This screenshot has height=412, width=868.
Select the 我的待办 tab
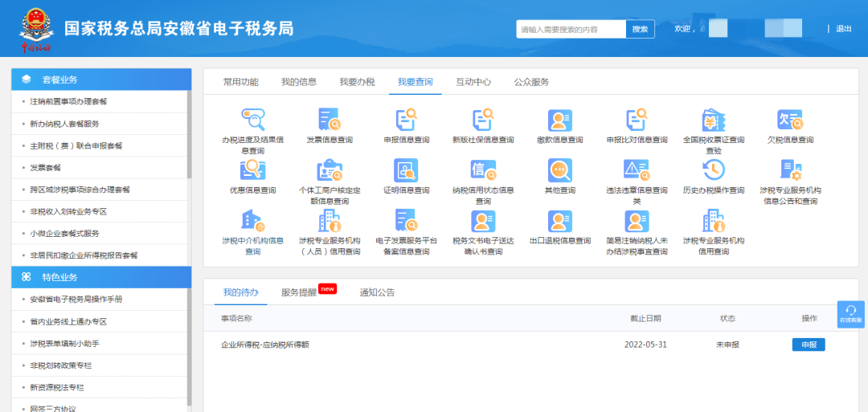click(241, 292)
